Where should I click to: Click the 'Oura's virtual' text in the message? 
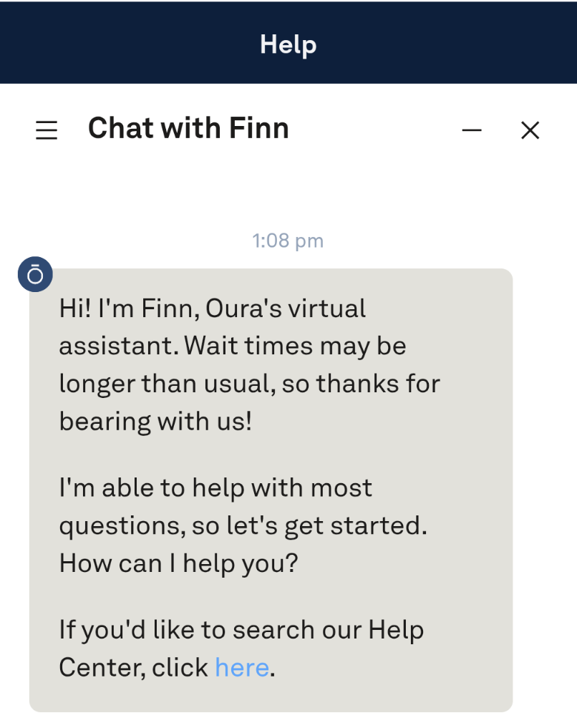tap(286, 309)
